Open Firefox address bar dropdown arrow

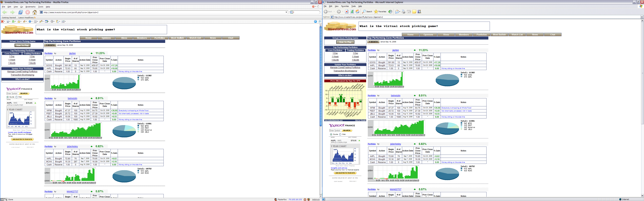286,12
